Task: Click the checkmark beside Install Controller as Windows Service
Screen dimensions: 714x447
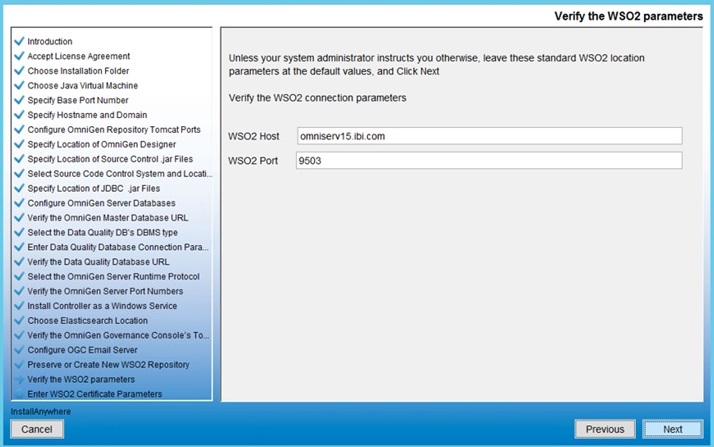Action: 19,306
